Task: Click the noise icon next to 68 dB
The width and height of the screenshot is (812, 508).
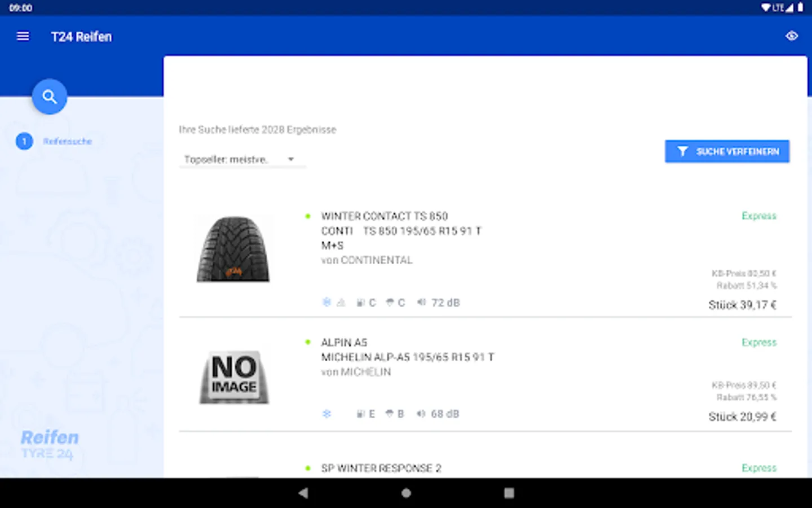Action: point(421,414)
